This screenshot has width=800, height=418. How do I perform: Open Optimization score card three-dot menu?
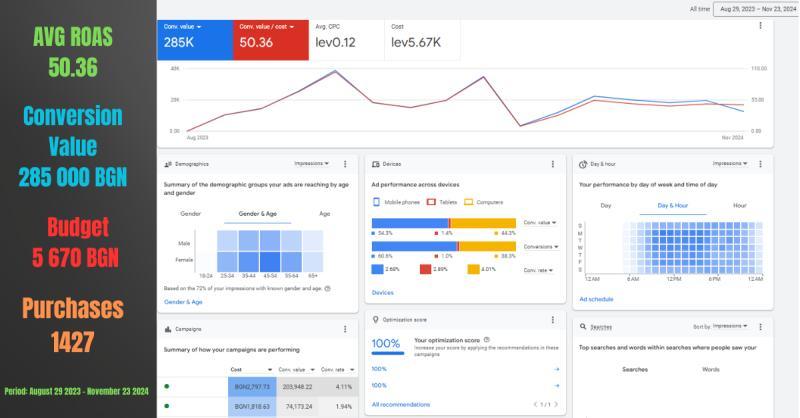tap(553, 319)
